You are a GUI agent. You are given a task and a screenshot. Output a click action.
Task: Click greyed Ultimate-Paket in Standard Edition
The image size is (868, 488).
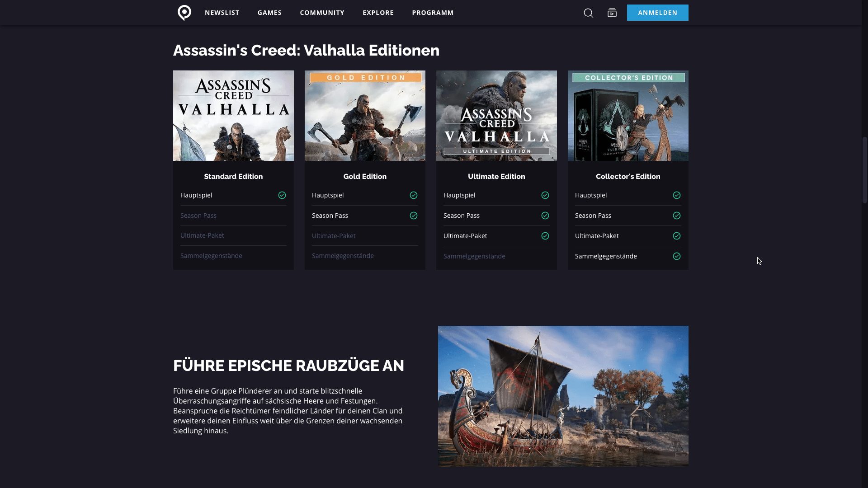point(202,235)
